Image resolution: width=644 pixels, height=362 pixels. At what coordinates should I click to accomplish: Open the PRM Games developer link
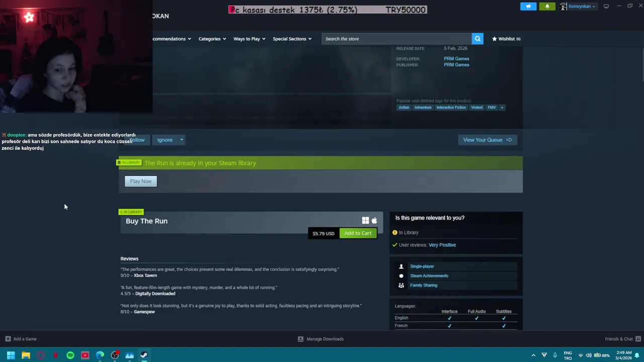pyautogui.click(x=456, y=59)
